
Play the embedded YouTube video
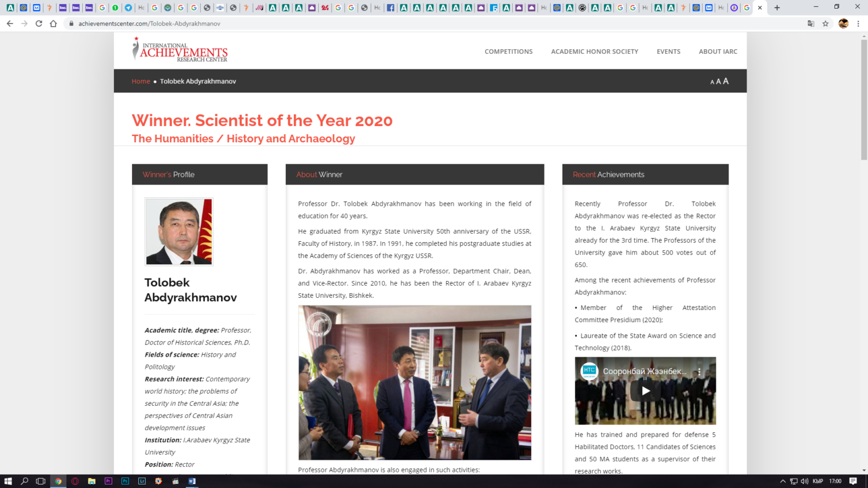(x=645, y=391)
